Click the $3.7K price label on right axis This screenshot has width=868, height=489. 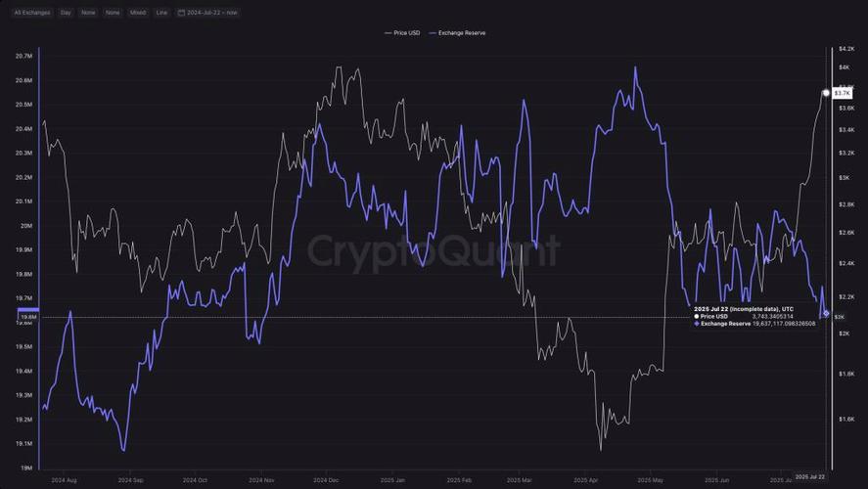pos(841,93)
